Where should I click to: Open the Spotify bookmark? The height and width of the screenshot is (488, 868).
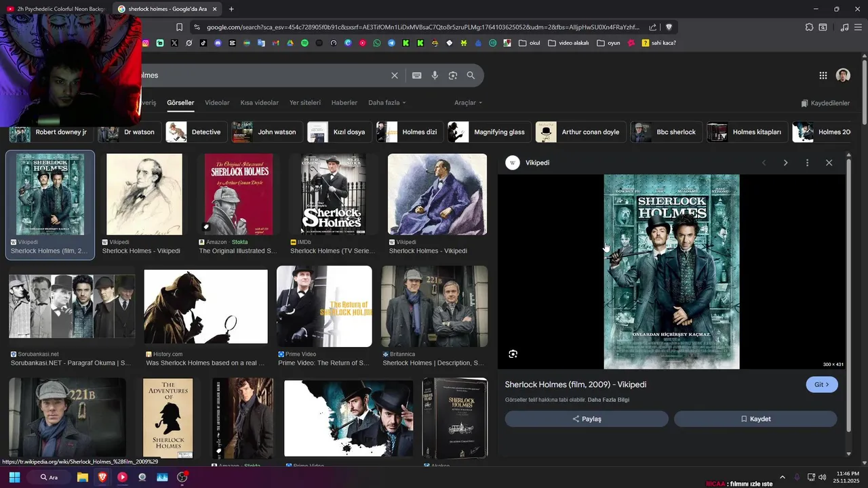coord(304,43)
